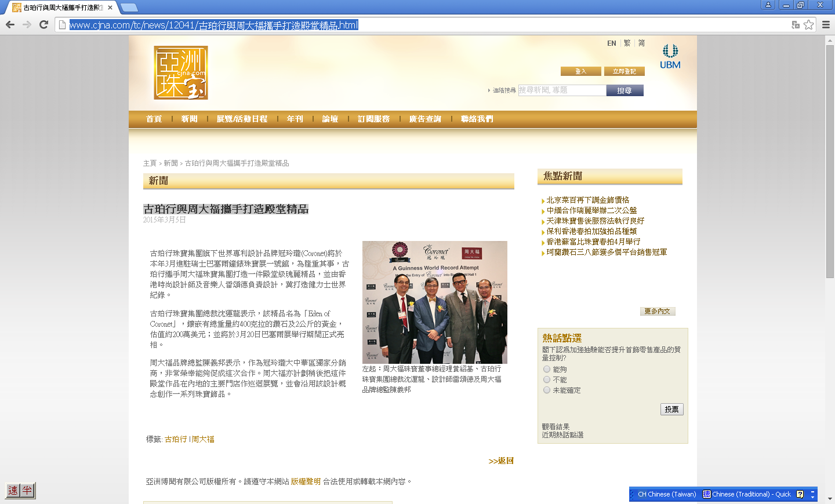The width and height of the screenshot is (835, 504).
Task: Click the 半 half-width input icon
Action: point(27,491)
